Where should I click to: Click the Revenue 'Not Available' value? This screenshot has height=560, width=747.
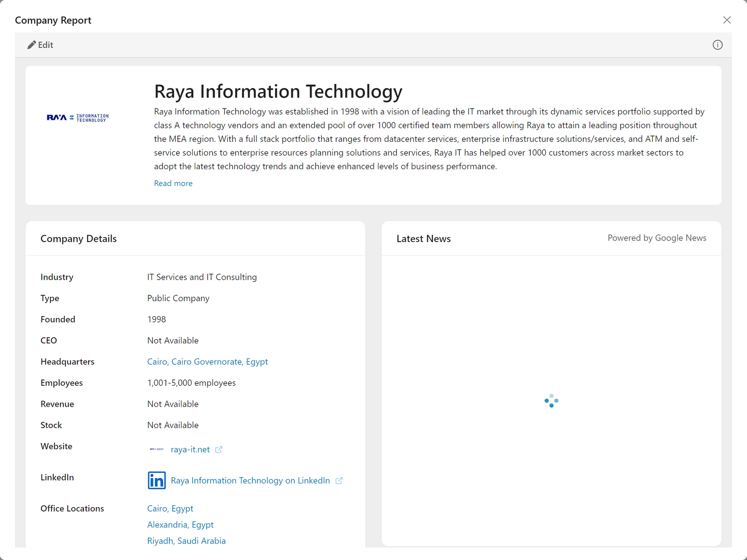click(x=173, y=404)
